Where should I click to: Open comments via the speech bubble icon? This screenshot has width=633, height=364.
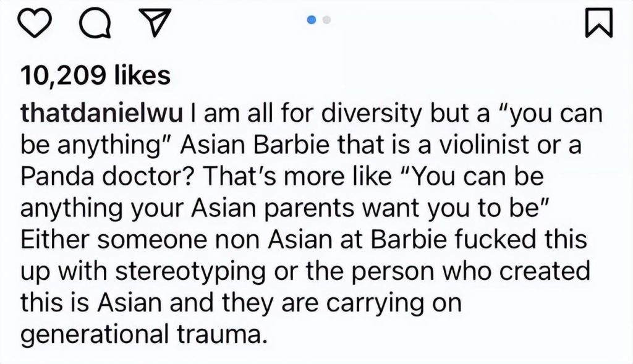[95, 23]
